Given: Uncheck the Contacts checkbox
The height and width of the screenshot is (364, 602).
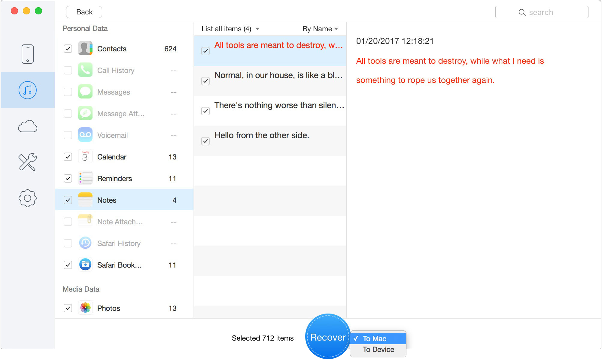Looking at the screenshot, I should pos(68,49).
